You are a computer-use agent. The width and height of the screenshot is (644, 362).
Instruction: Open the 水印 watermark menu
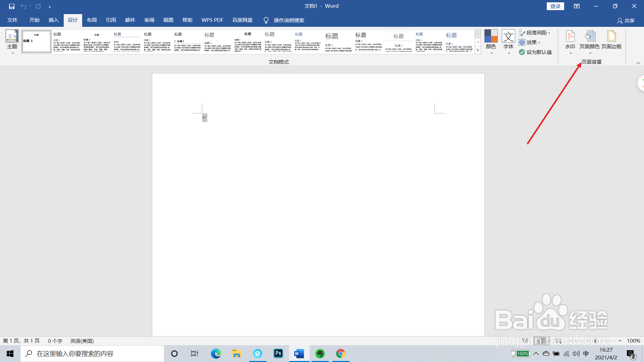coord(570,42)
